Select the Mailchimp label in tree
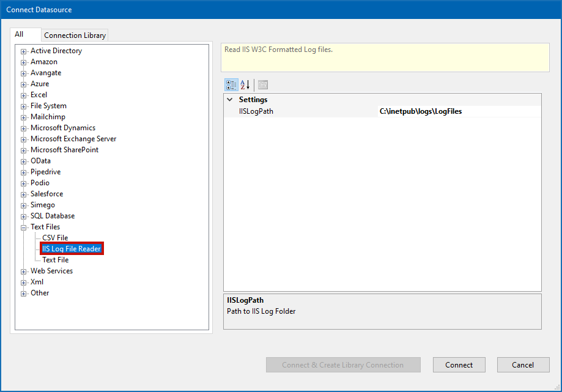The image size is (562, 392). click(48, 117)
